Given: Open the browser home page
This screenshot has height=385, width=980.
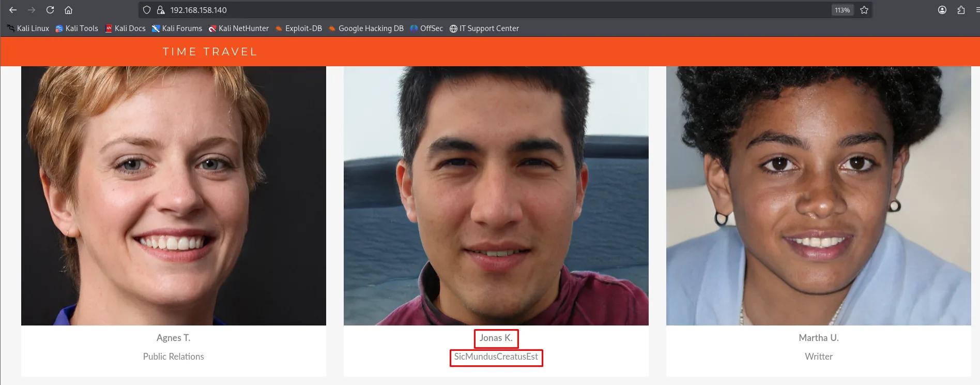Looking at the screenshot, I should (x=68, y=10).
